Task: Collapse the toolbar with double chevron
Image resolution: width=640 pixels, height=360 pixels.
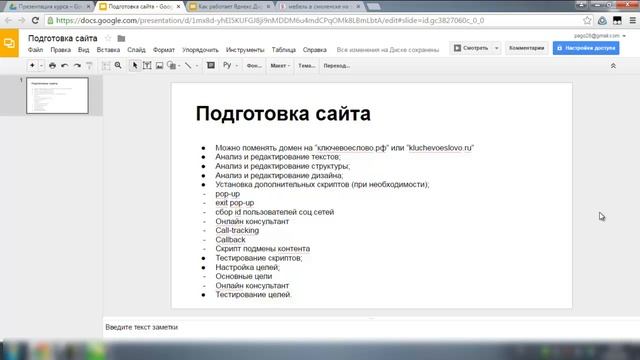Action: (x=613, y=66)
